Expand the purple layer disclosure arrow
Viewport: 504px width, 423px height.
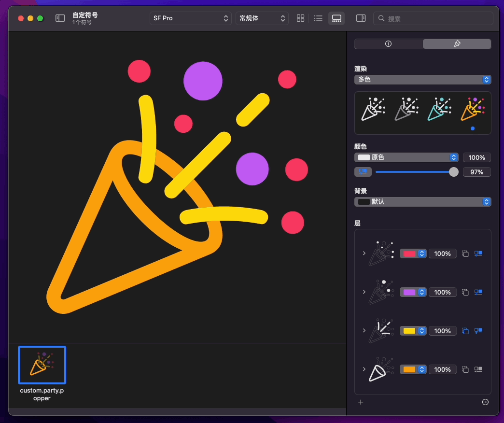click(364, 292)
